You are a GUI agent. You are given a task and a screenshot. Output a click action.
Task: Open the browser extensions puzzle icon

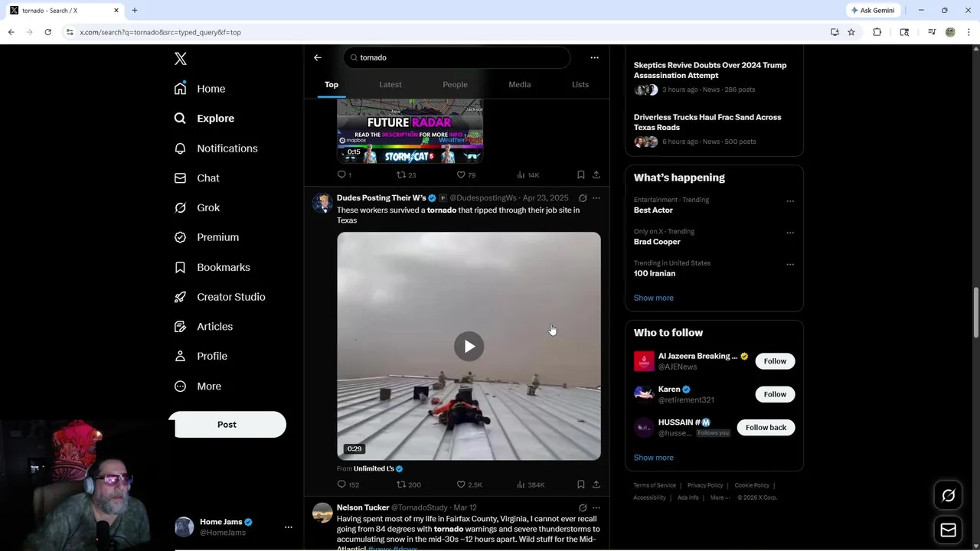pos(877,32)
